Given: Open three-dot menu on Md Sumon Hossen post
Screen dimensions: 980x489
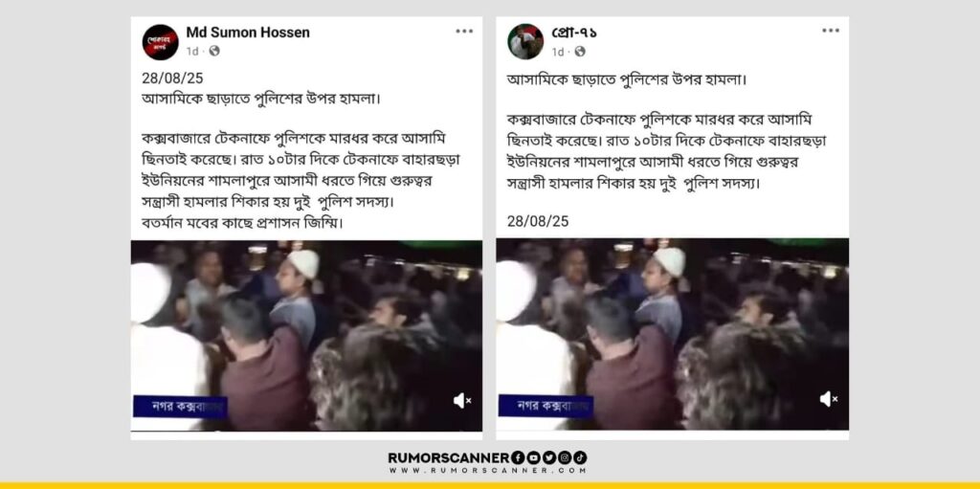Looking at the screenshot, I should click(464, 32).
